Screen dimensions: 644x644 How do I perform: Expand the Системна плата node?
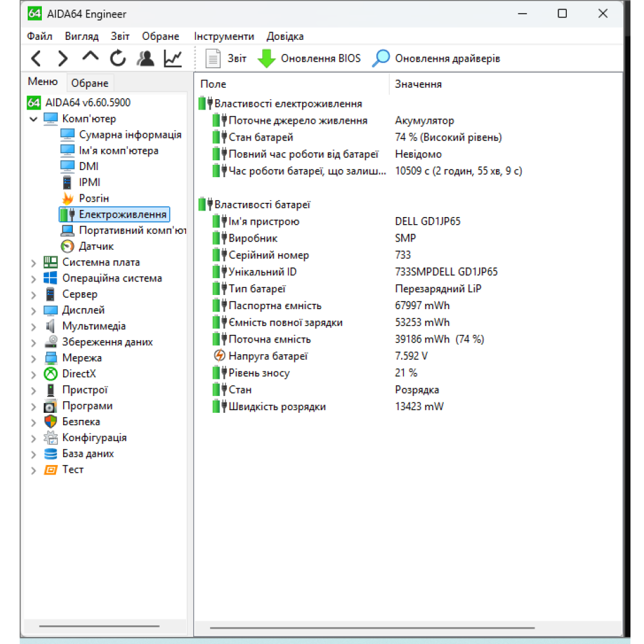33,263
